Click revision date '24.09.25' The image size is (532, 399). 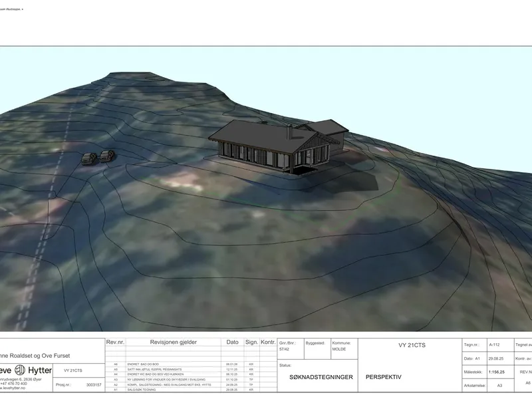[232, 385]
